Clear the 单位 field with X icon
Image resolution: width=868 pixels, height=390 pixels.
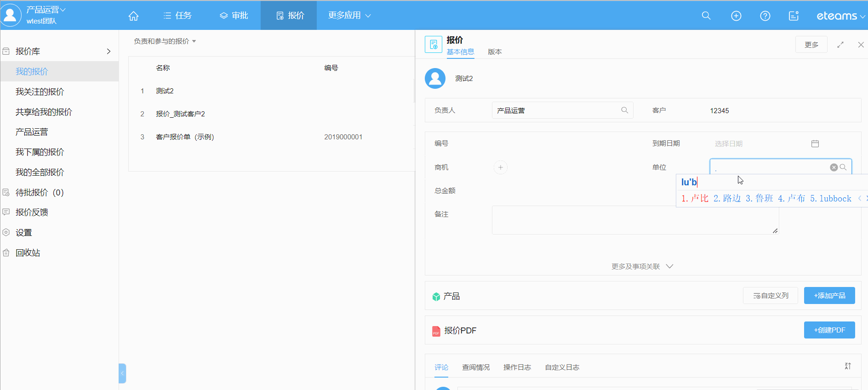pos(834,167)
